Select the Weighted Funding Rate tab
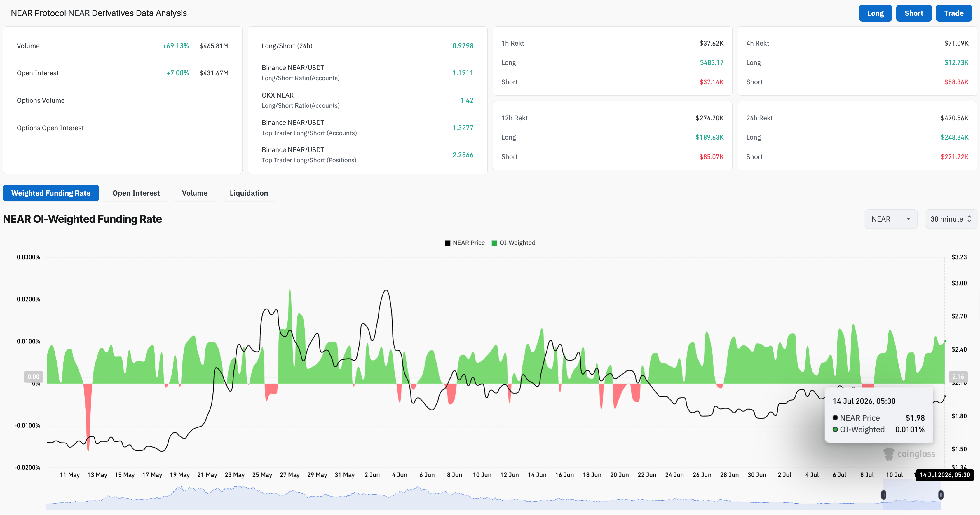 [x=51, y=193]
